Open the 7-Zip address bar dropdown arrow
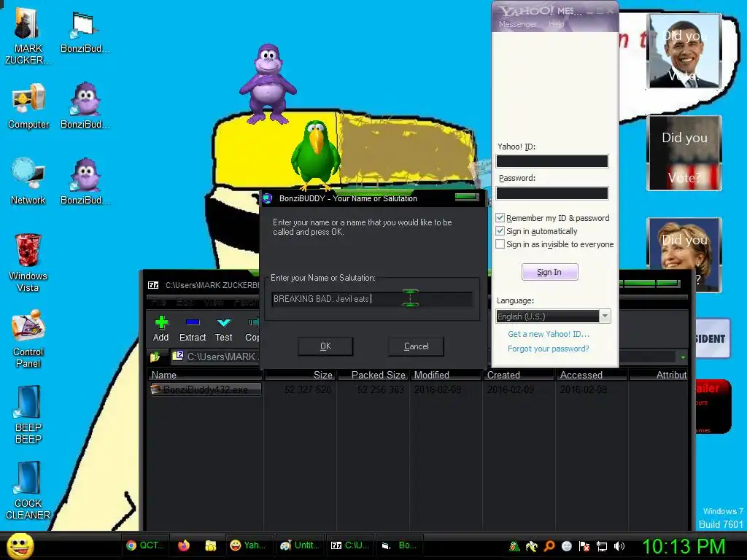 683,357
